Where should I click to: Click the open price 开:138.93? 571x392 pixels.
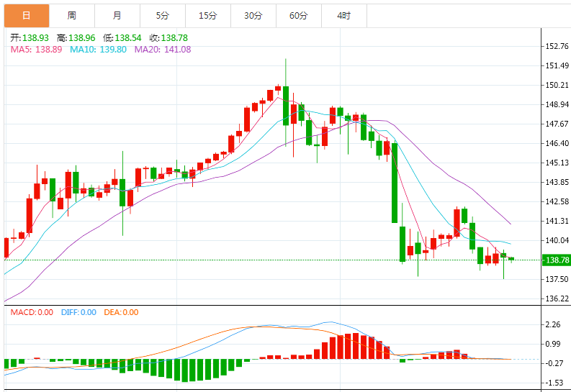tap(30, 38)
